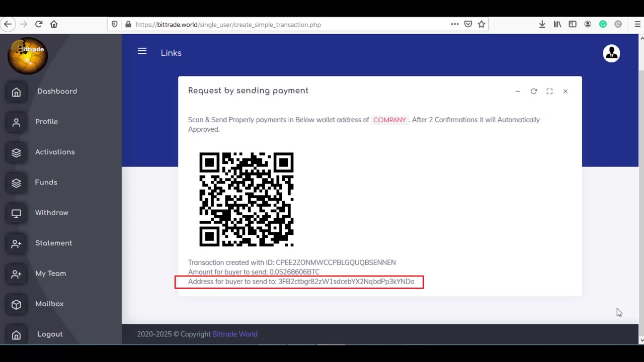644x362 pixels.
Task: Select Activations in sidebar
Action: [55, 152]
